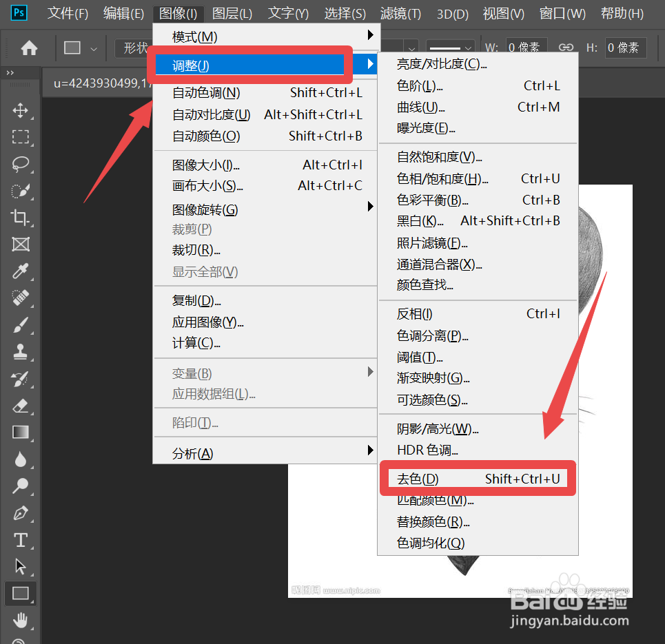Select the Pen tool

pos(21,513)
